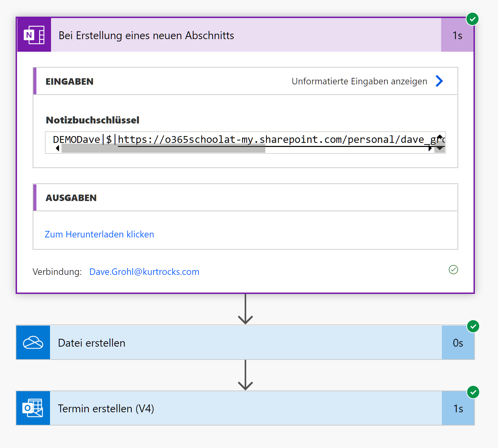
Task: Click the Outlook icon on Termin erstellen
Action: click(x=33, y=408)
